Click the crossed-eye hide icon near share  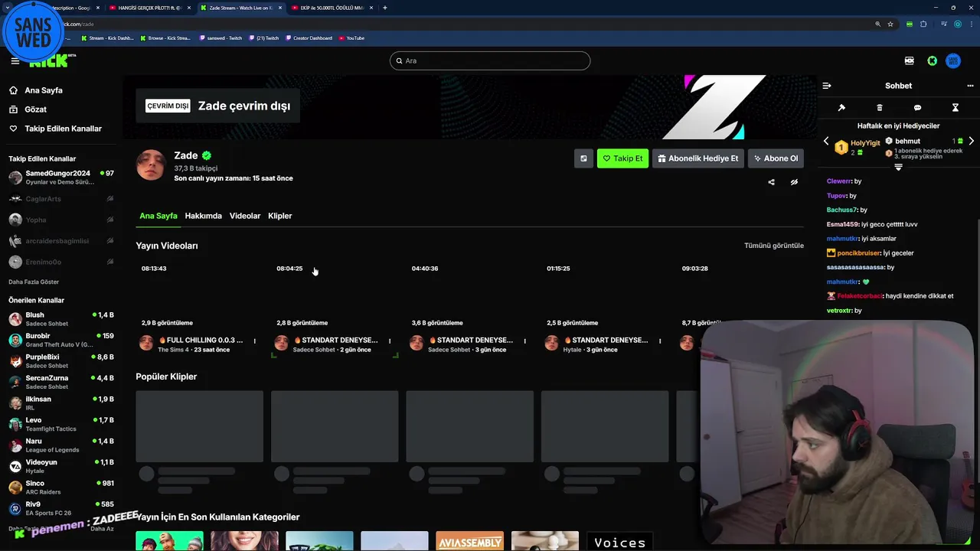pos(794,182)
